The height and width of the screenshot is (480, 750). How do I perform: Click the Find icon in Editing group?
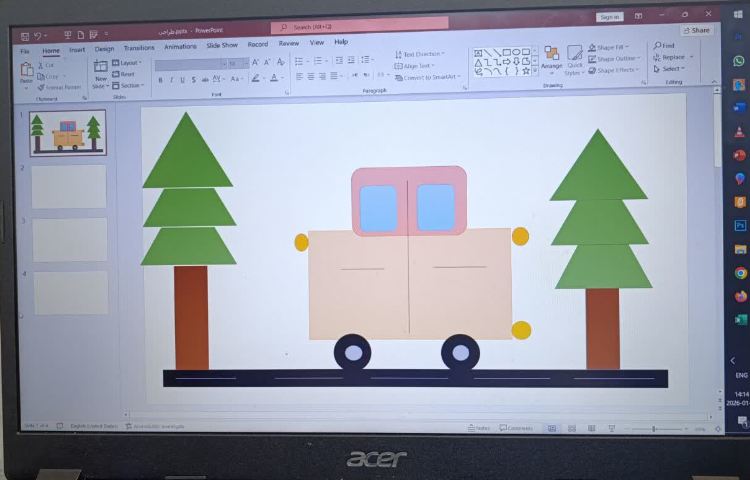click(664, 46)
